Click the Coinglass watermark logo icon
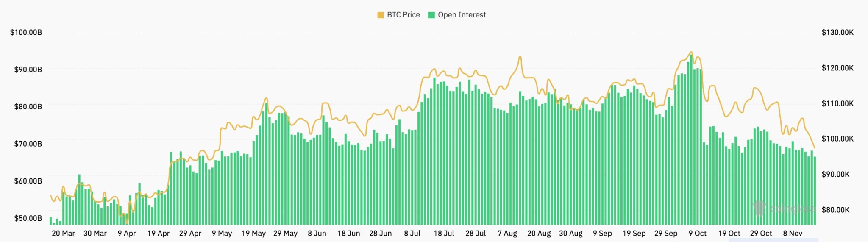This screenshot has width=868, height=242. [x=759, y=208]
